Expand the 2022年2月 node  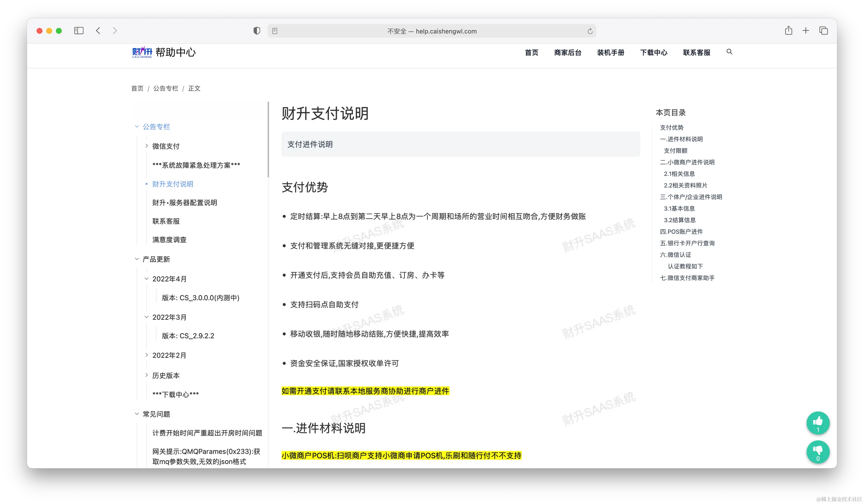[147, 355]
